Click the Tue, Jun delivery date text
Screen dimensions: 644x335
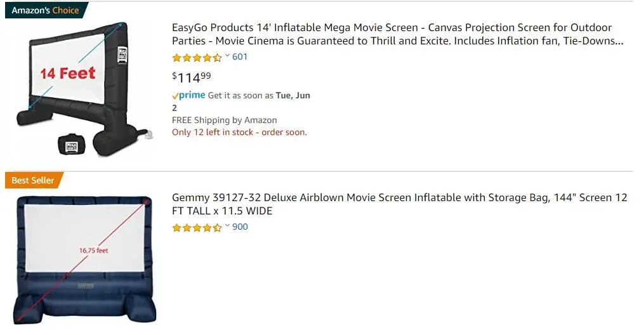tap(293, 95)
